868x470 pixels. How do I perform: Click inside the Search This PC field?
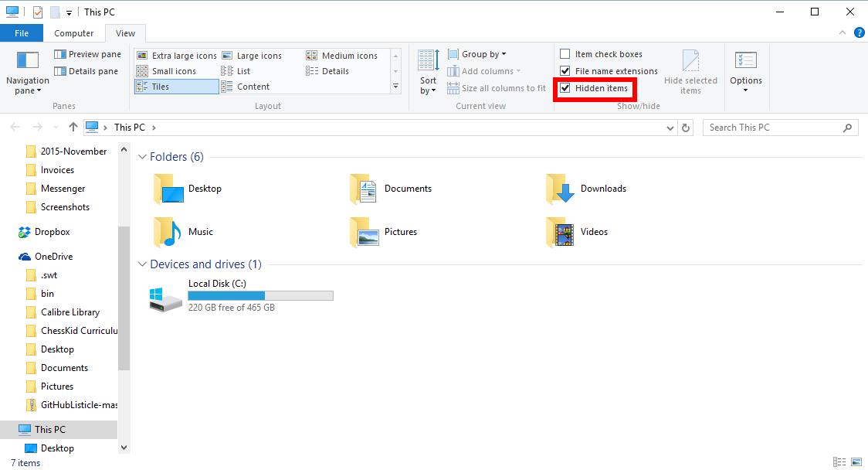772,127
